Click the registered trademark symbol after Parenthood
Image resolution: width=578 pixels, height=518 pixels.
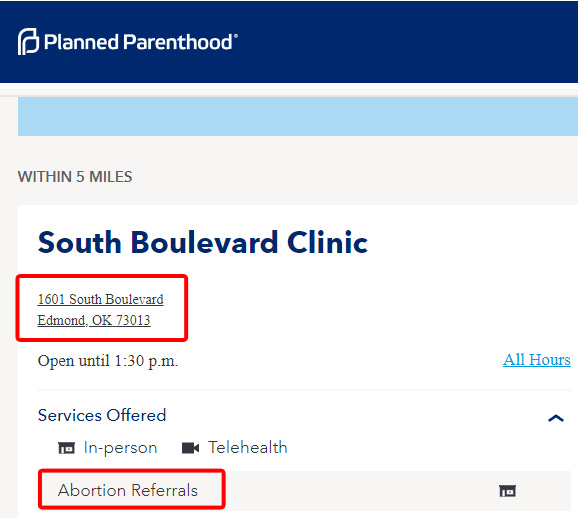coord(236,35)
